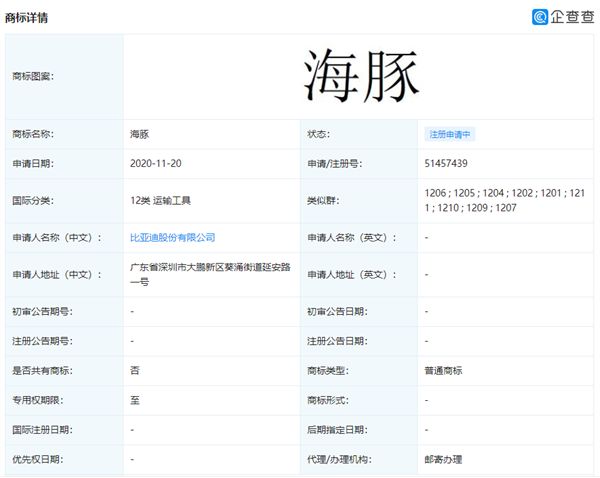Click the 优先权日期 field label

click(37, 459)
